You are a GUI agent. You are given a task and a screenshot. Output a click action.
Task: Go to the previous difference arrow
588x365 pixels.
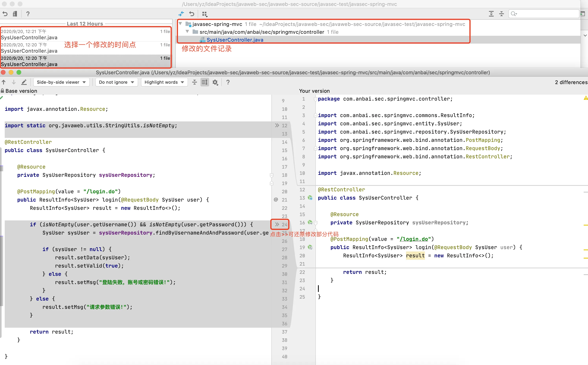click(x=4, y=82)
